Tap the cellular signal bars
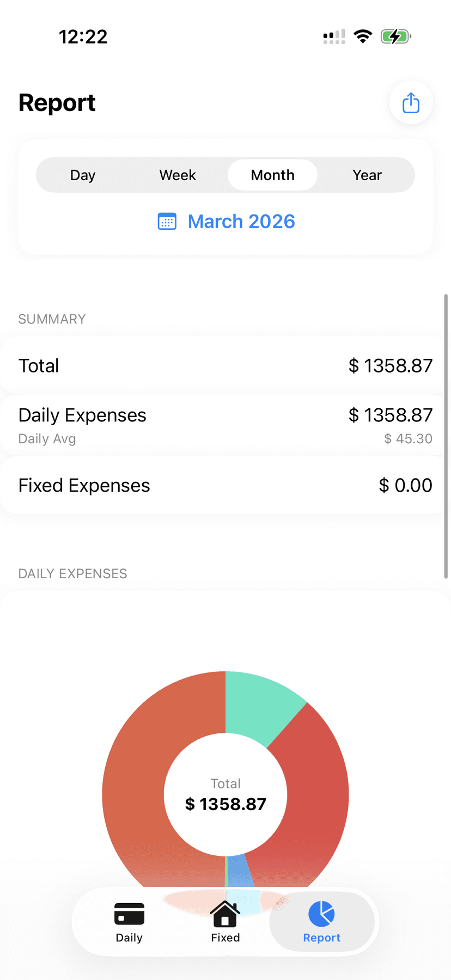The image size is (451, 980). pos(334,37)
